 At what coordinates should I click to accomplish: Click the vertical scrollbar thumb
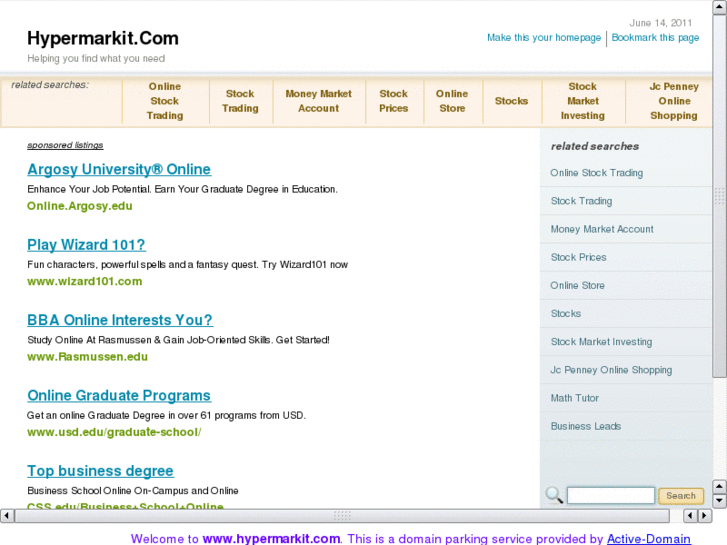click(x=720, y=197)
